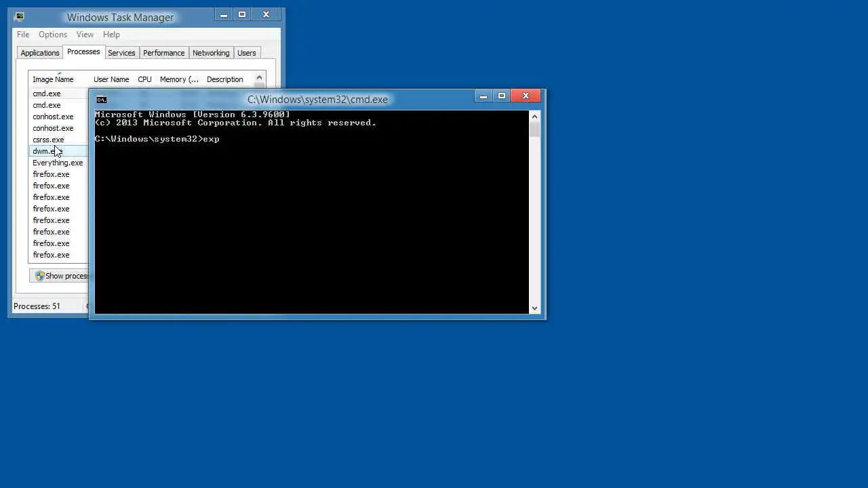Click the process list scroll-up arrow
The image size is (868, 488).
259,79
